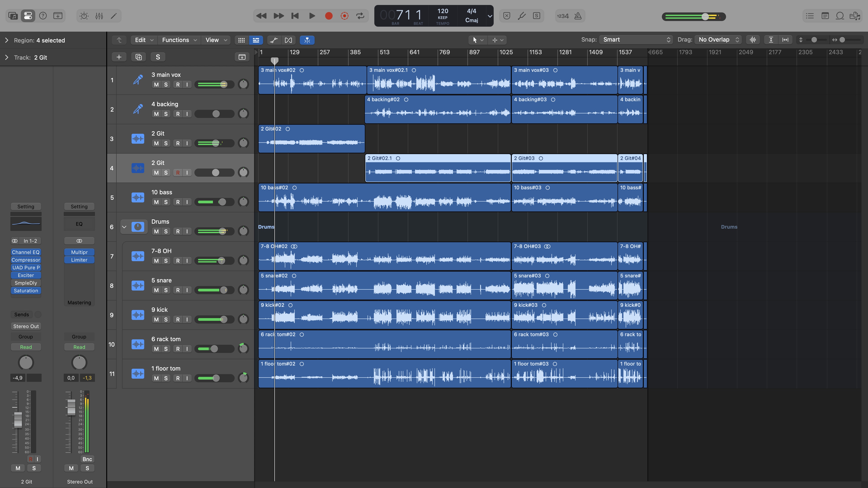Click the Go to Beginning button
The height and width of the screenshot is (488, 868).
click(x=295, y=16)
